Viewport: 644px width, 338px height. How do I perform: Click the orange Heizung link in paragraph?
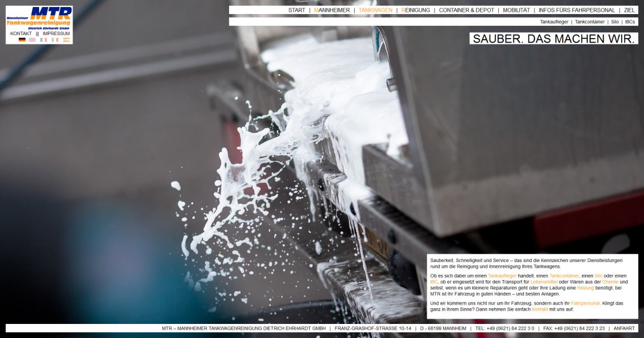pyautogui.click(x=585, y=288)
